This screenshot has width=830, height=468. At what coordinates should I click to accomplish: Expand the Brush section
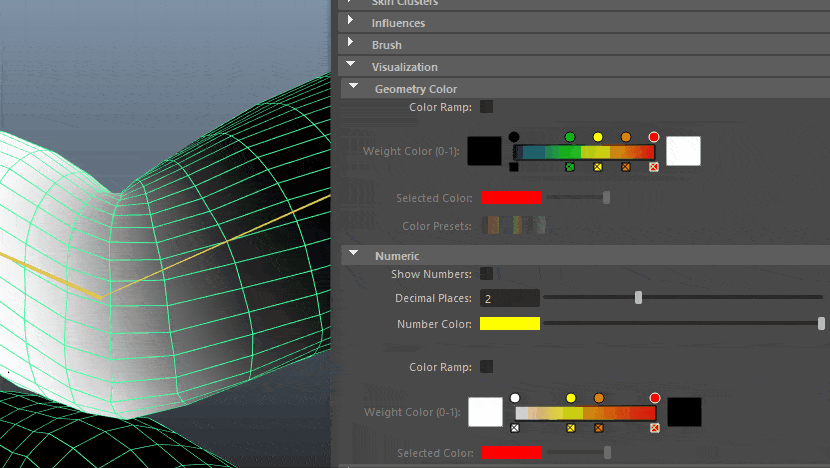click(x=350, y=42)
